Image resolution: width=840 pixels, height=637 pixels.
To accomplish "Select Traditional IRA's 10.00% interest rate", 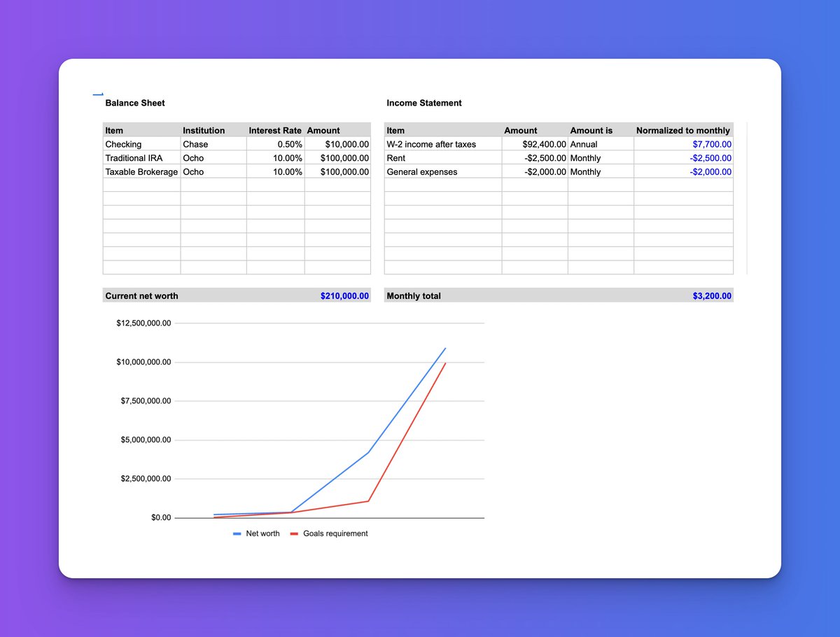I will (275, 158).
